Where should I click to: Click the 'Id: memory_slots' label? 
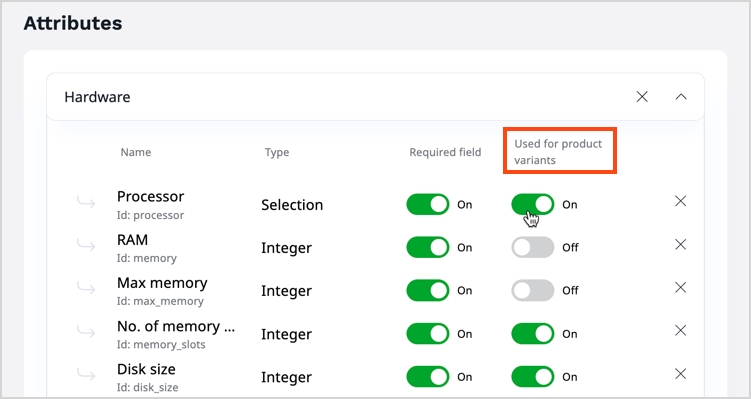(x=161, y=344)
